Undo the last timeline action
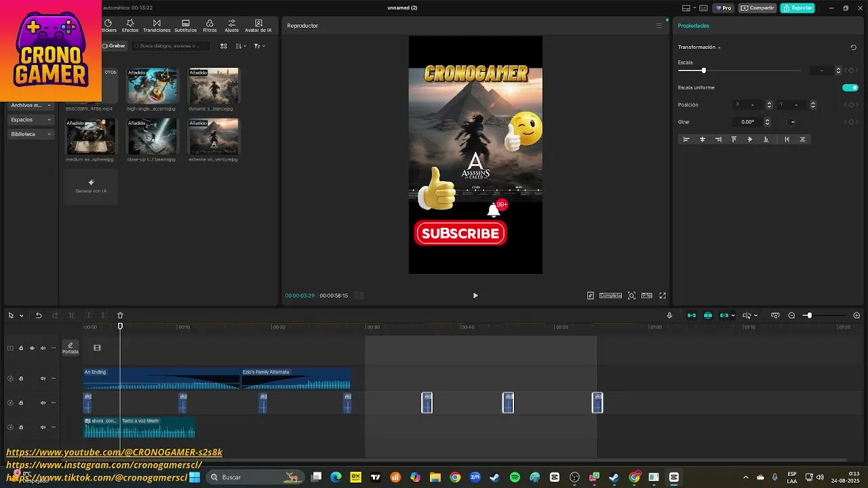 (39, 315)
